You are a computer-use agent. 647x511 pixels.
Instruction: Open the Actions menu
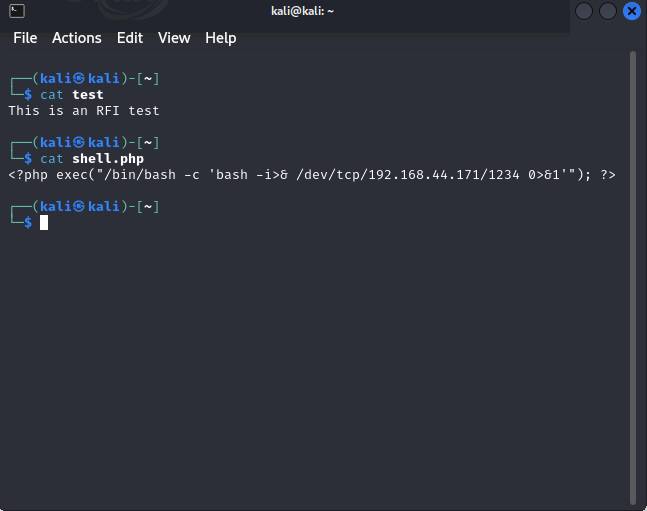pos(77,38)
